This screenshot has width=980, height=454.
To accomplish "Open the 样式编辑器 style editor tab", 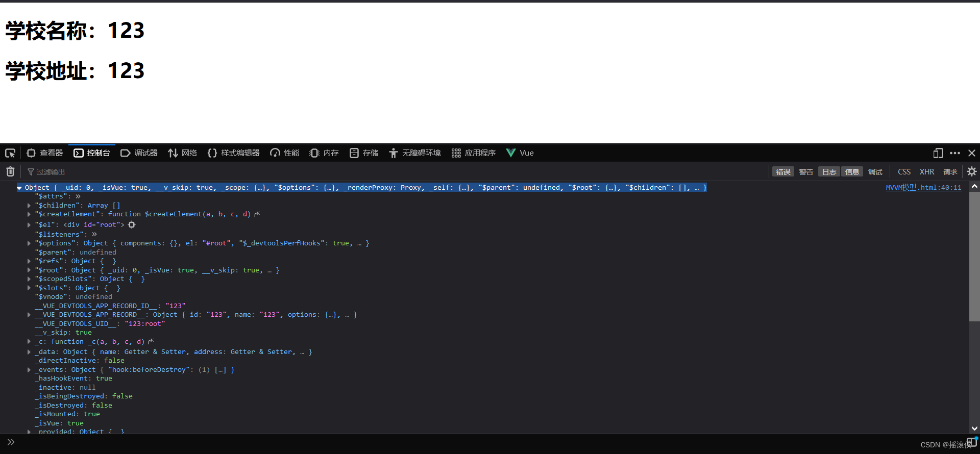I will (x=234, y=153).
